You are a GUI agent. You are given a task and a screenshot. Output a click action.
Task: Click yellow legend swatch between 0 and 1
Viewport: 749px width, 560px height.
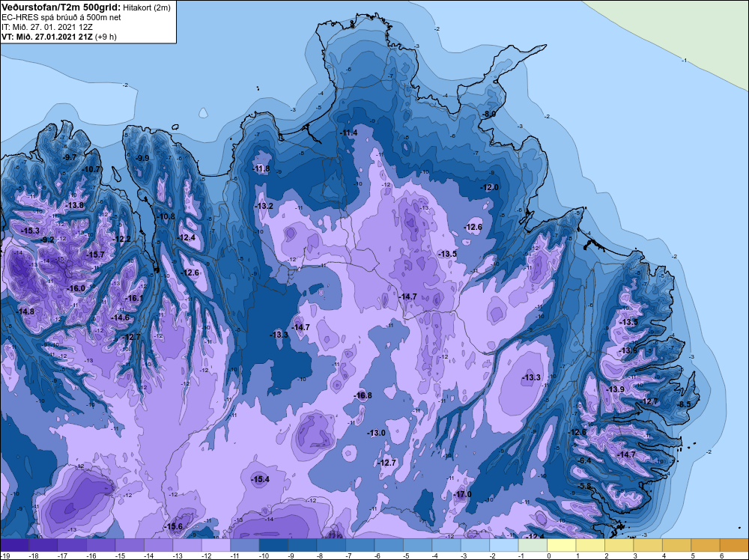point(562,545)
